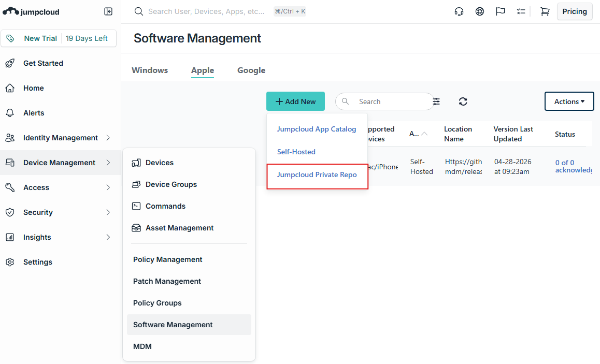600x364 pixels.
Task: Focus the software Search field
Action: pyautogui.click(x=384, y=101)
